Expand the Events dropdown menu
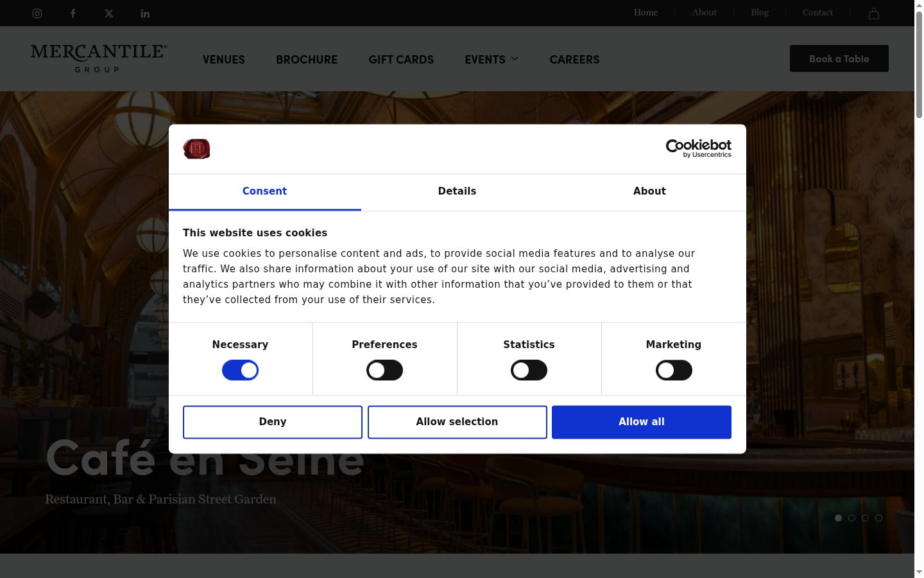The width and height of the screenshot is (924, 578). [492, 59]
